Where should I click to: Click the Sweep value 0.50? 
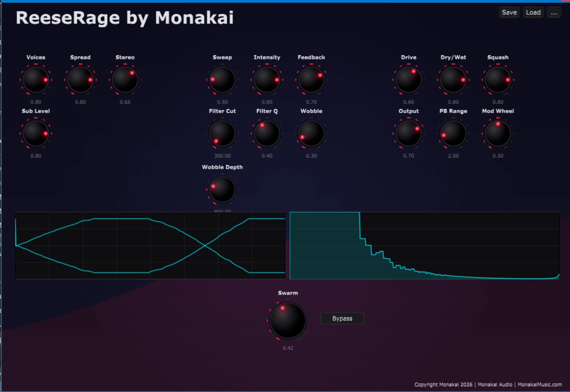point(222,102)
